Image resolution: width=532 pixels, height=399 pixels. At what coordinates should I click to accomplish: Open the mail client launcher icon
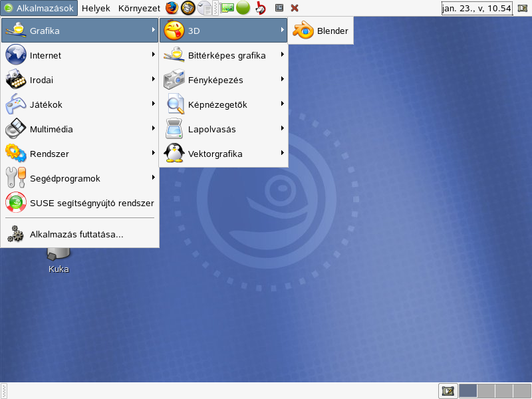click(188, 8)
